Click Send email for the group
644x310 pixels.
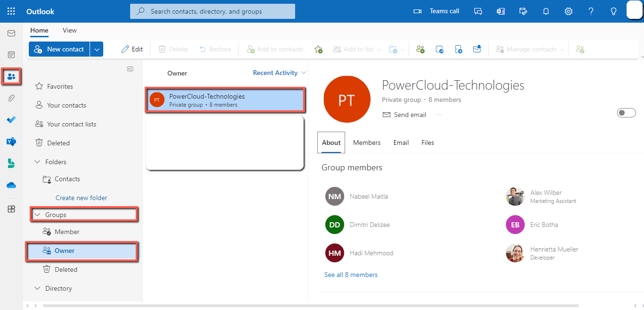point(404,115)
